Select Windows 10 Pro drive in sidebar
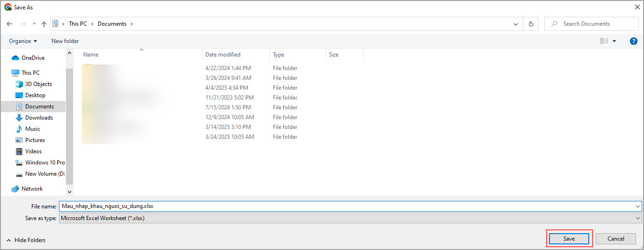 (45, 163)
